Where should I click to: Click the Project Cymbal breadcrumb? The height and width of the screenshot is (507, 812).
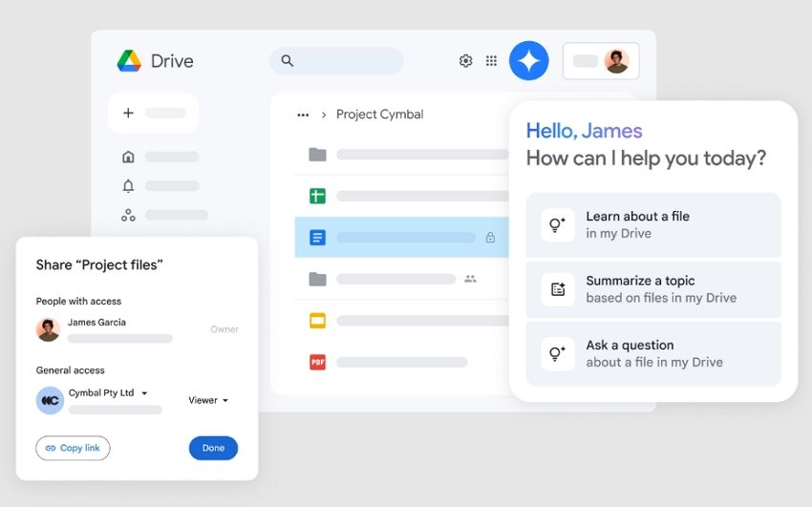coord(379,115)
